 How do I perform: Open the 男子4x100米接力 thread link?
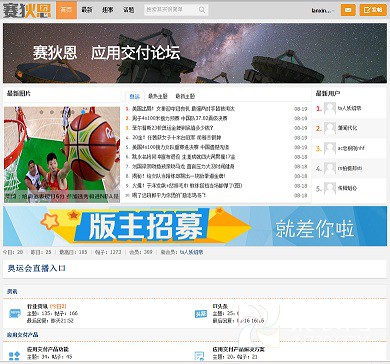pos(179,118)
